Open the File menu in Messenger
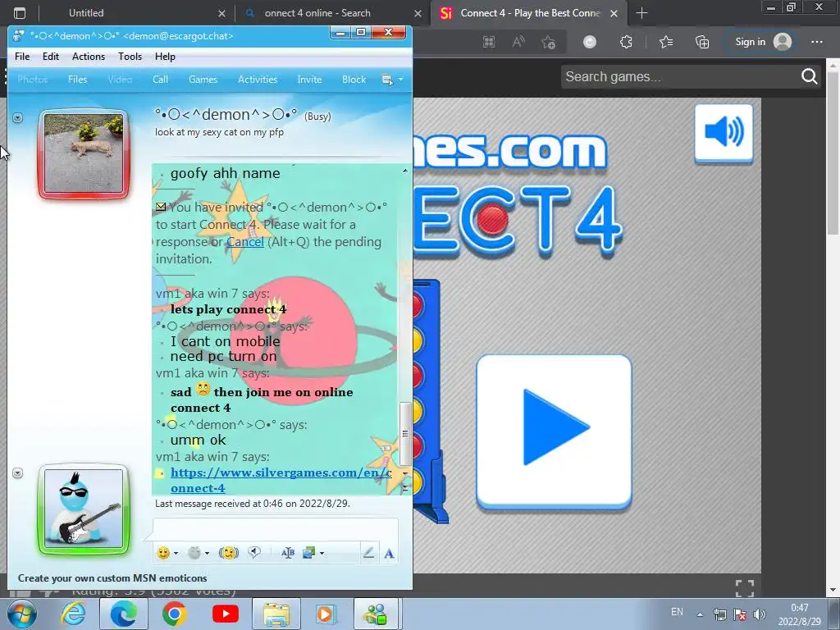The height and width of the screenshot is (630, 840). [22, 57]
